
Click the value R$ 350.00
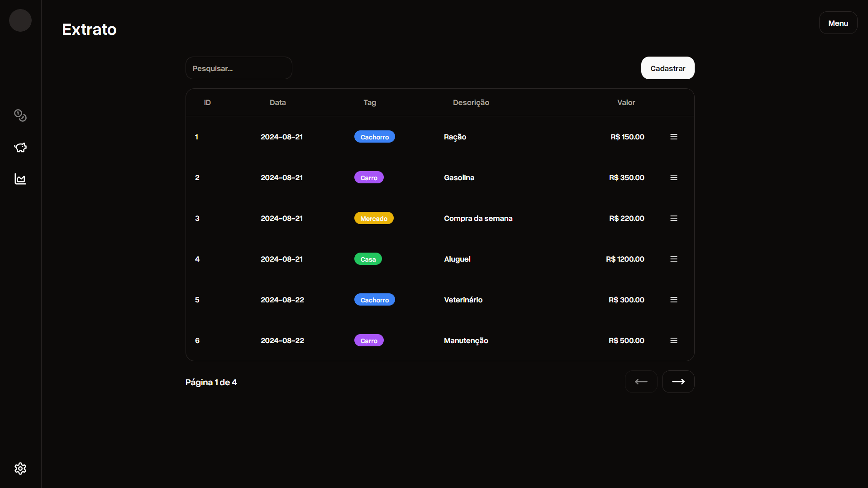tap(626, 177)
